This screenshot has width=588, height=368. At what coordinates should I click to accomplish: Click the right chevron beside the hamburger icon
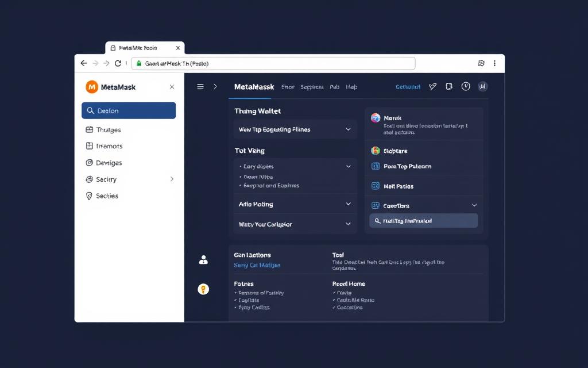click(215, 87)
